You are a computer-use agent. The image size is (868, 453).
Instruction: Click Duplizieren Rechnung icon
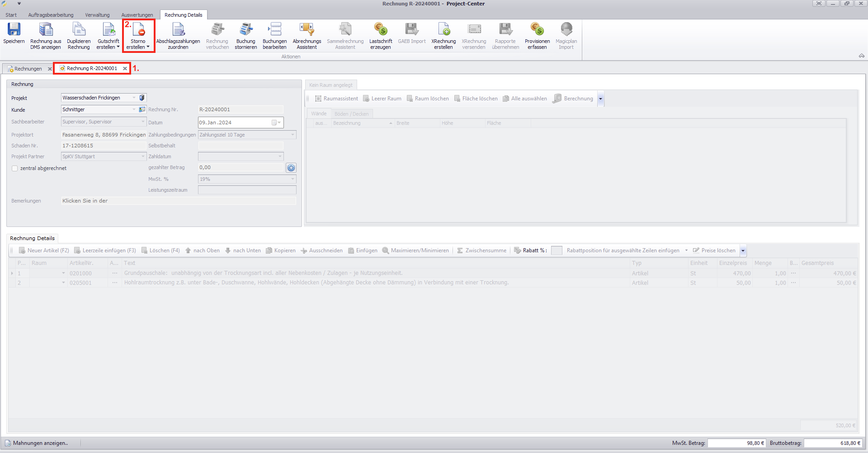point(79,29)
